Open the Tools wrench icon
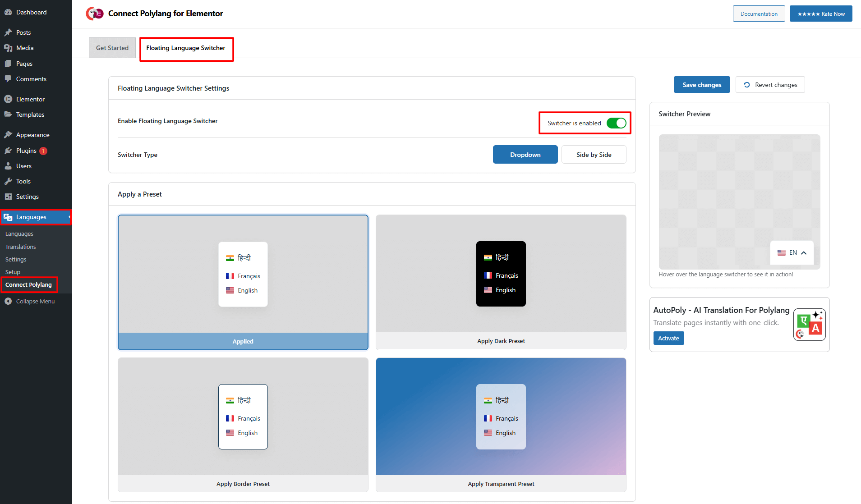This screenshot has height=504, width=861. click(8, 181)
